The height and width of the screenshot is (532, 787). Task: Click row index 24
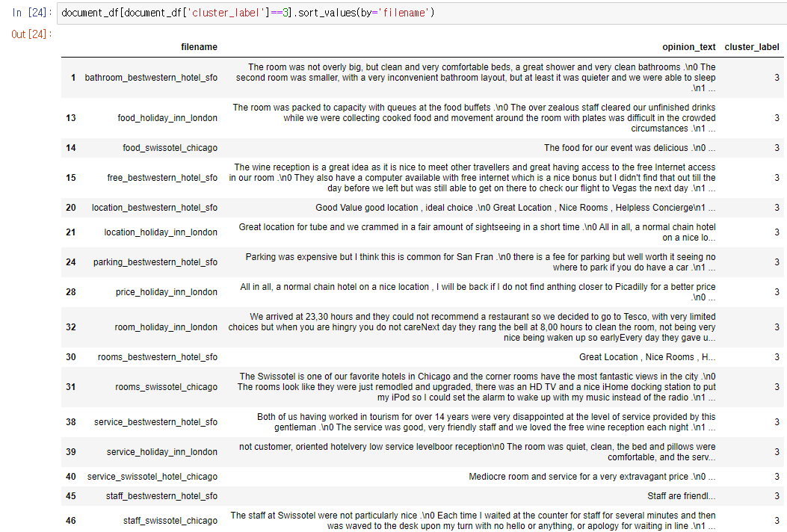(x=71, y=262)
